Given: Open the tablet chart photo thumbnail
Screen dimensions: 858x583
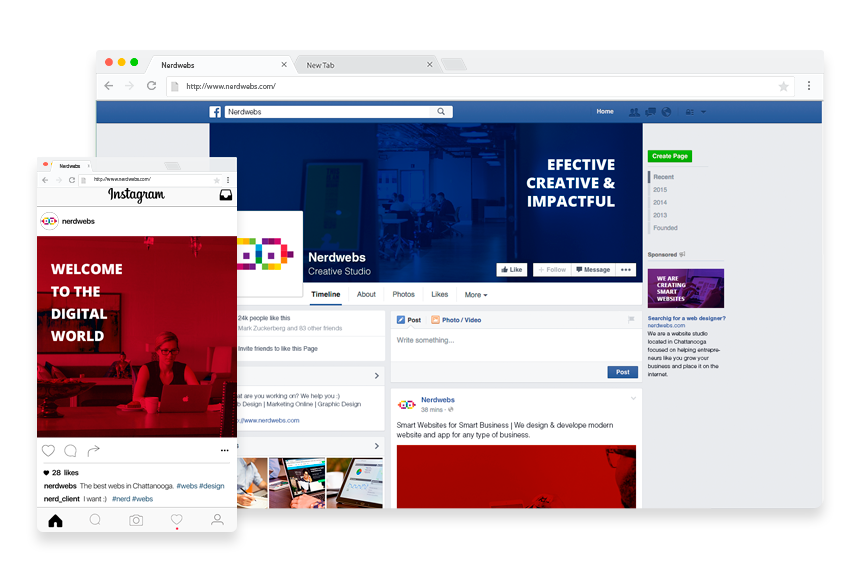Looking at the screenshot, I should (x=355, y=483).
